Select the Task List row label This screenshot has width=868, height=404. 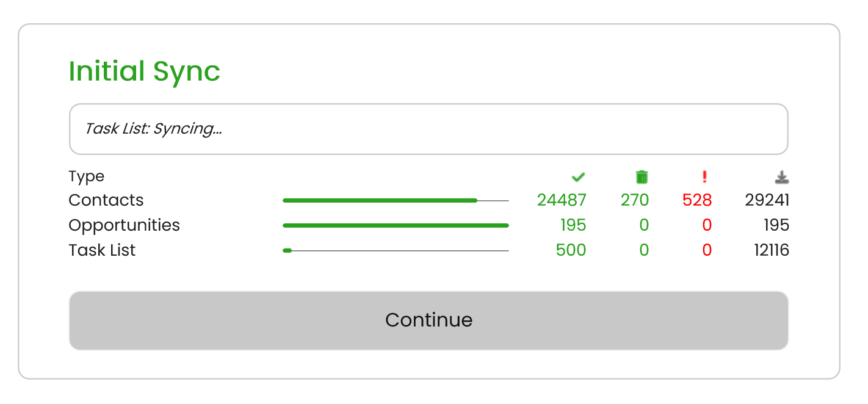pyautogui.click(x=102, y=250)
